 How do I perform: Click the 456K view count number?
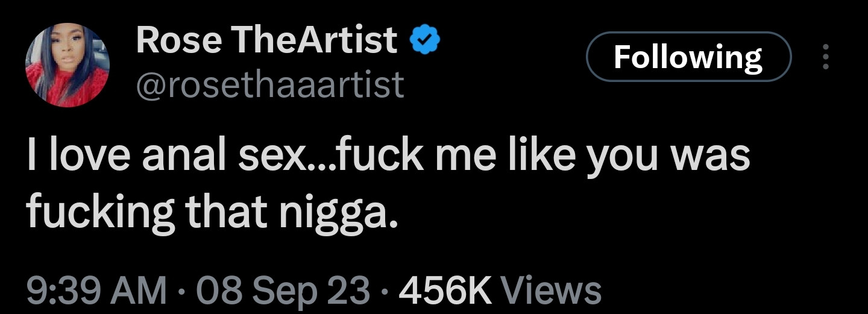click(x=443, y=290)
